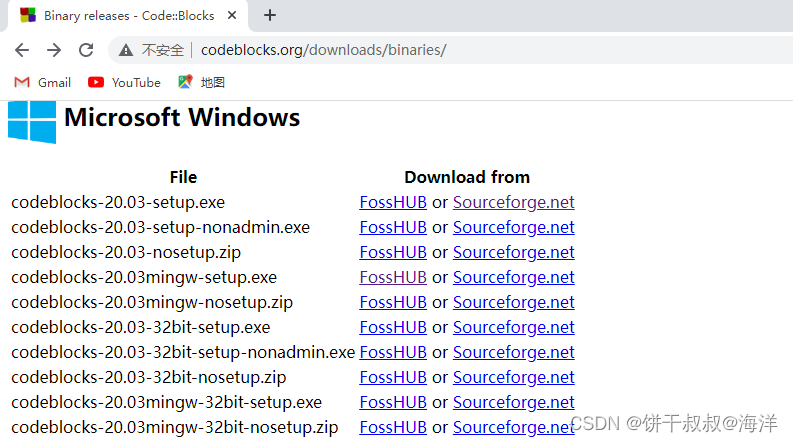Open Sourceforge.net link for codeblocks-20.03mingw-32bit-setup.exe
The width and height of the screenshot is (793, 442).
[x=513, y=402]
